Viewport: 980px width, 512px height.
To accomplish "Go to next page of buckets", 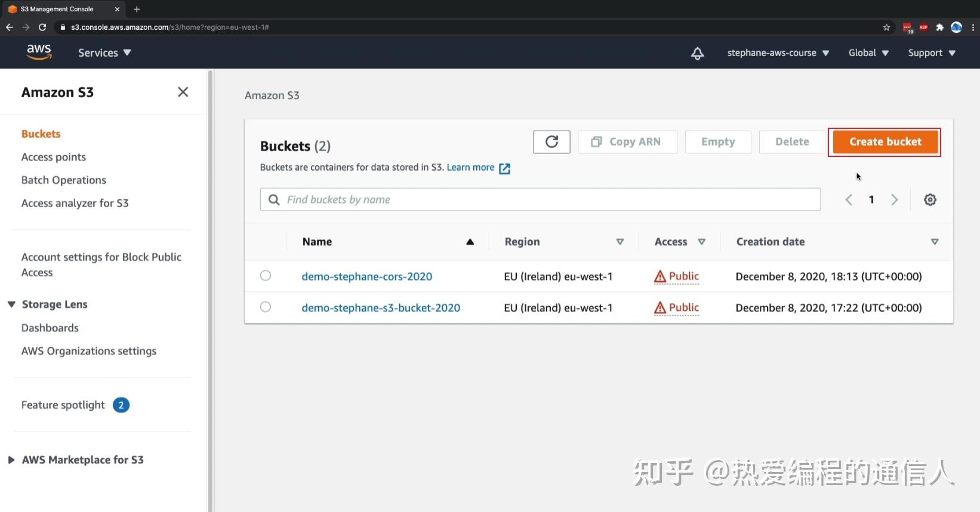I will click(894, 200).
